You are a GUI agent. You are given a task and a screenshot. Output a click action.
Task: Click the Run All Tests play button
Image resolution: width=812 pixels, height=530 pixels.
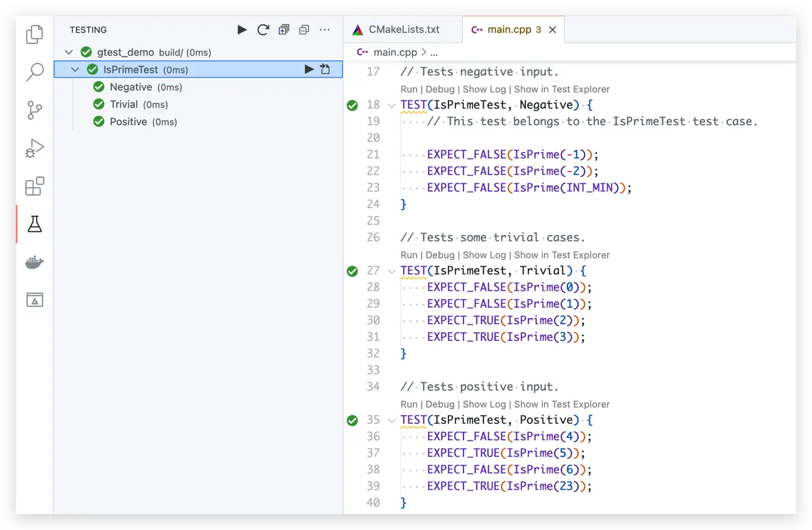coord(242,30)
